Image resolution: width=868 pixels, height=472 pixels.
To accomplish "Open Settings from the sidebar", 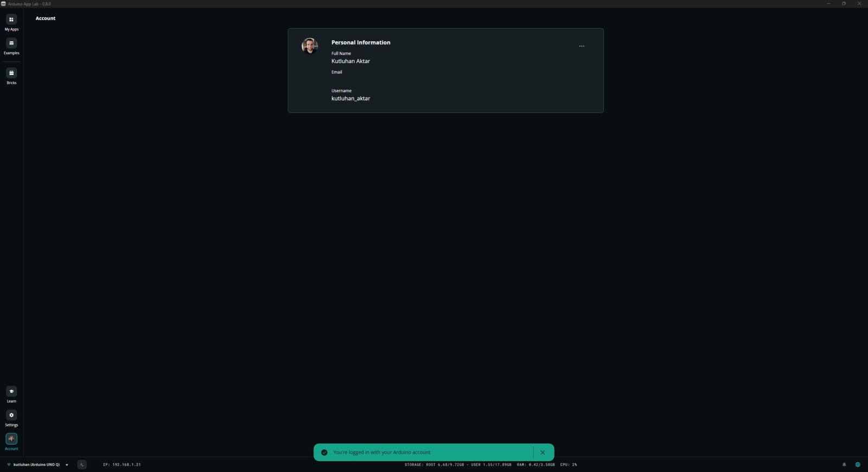I will tap(11, 418).
